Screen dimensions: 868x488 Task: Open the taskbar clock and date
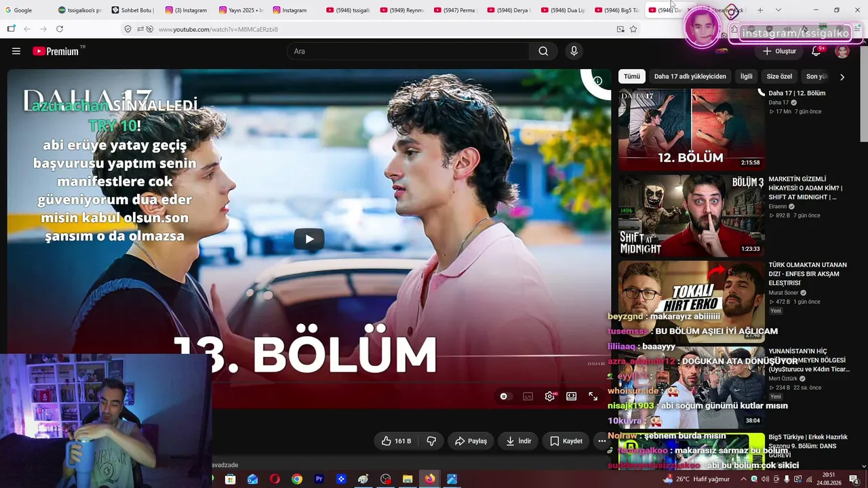point(828,479)
